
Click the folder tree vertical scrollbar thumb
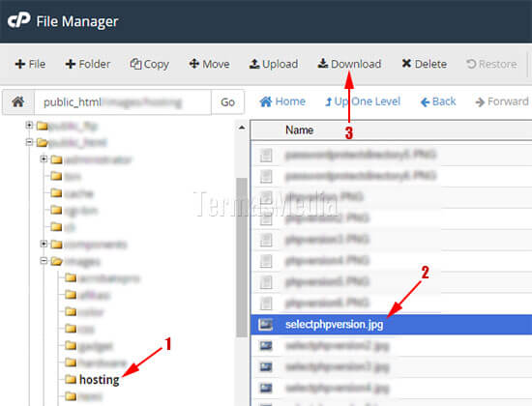coord(242,257)
